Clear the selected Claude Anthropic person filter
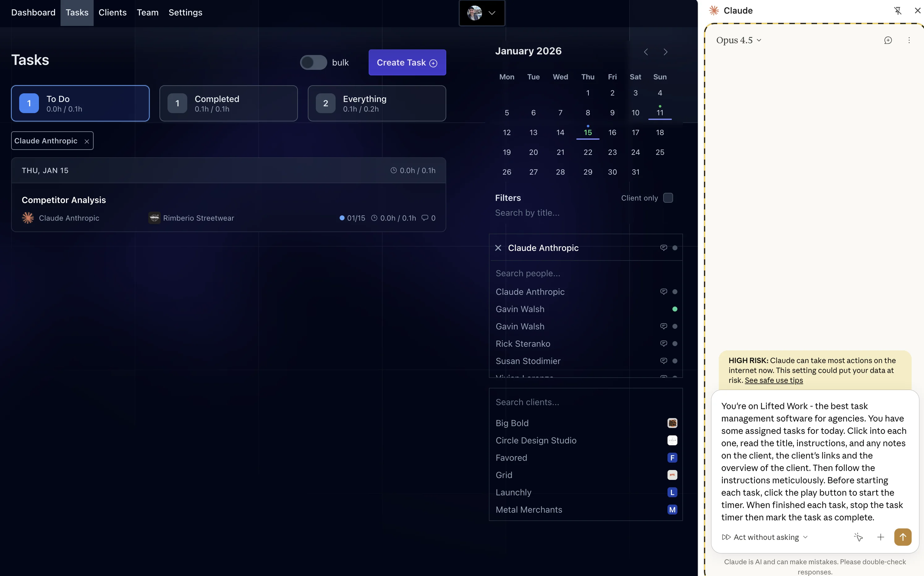Viewport: 924px width, 576px height. 498,248
